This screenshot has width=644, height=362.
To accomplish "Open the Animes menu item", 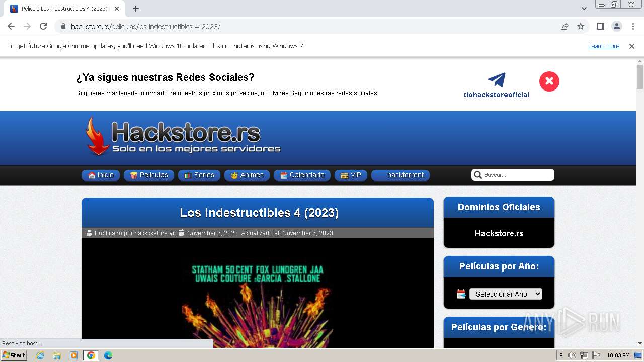I will [247, 175].
